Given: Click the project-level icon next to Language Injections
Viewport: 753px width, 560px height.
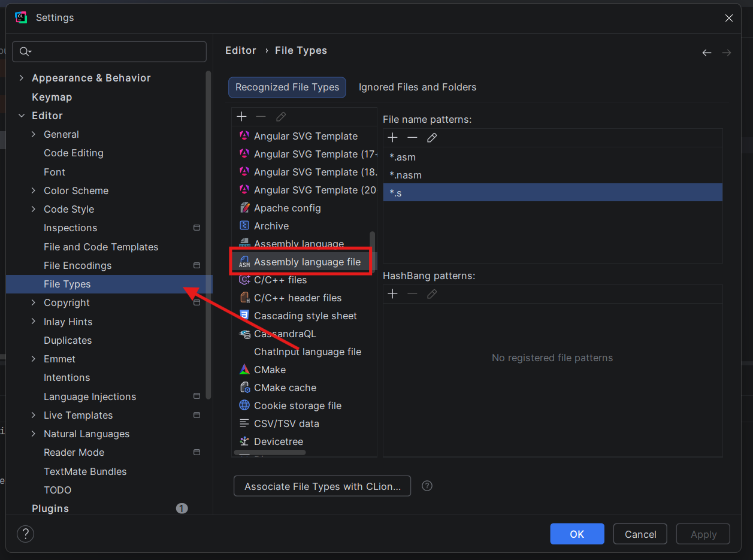Looking at the screenshot, I should [196, 396].
